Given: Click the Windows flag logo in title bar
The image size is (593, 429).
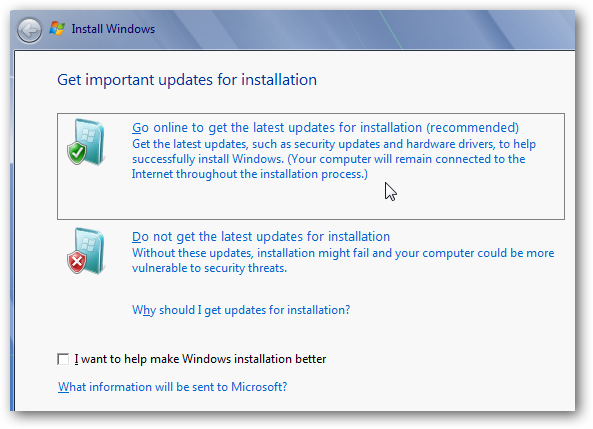Looking at the screenshot, I should click(57, 29).
